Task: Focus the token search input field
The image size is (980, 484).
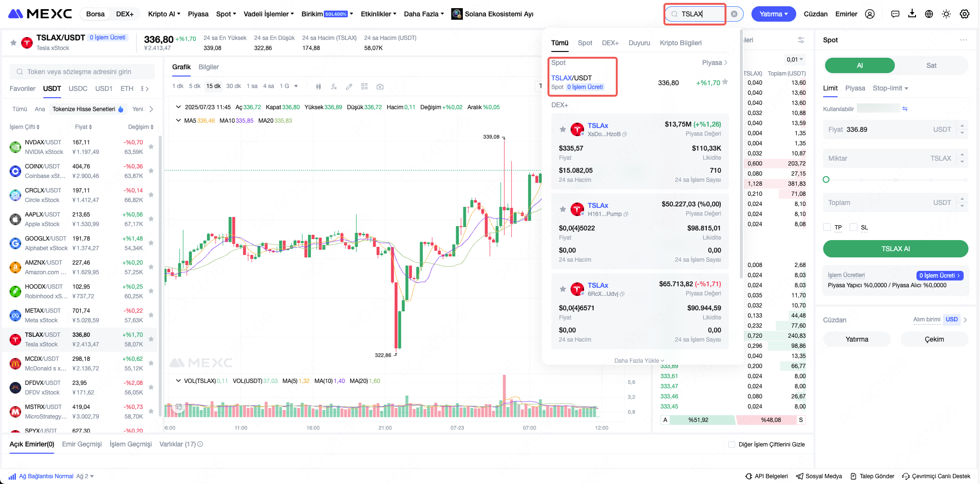Action: pyautogui.click(x=82, y=72)
